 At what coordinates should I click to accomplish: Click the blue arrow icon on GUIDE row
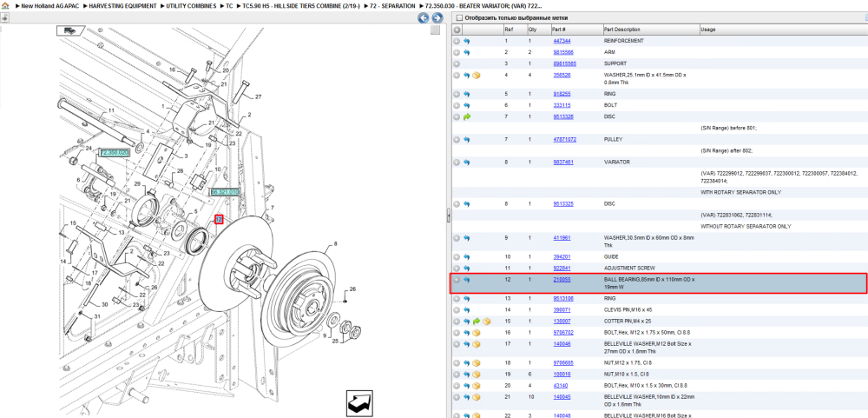tap(466, 257)
